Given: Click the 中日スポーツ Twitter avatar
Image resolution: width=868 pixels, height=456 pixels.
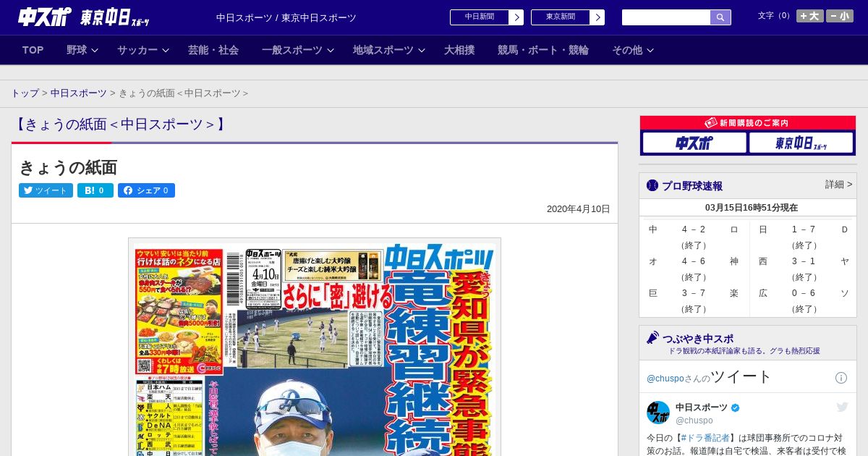Looking at the screenshot, I should point(658,413).
